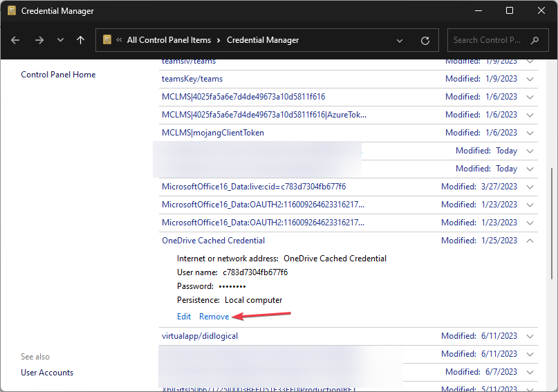558x392 pixels.
Task: Open MicrosoftOffice16_Data:live:cid credential
Action: click(254, 187)
